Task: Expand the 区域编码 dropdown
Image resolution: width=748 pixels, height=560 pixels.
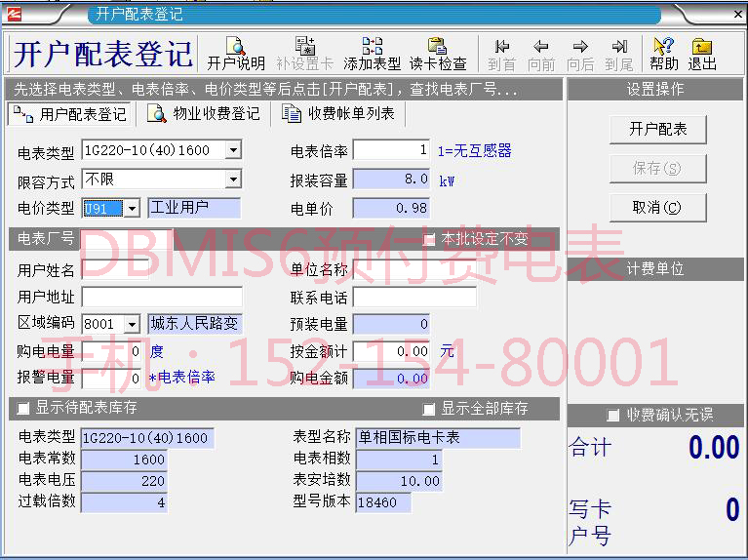Action: click(133, 324)
